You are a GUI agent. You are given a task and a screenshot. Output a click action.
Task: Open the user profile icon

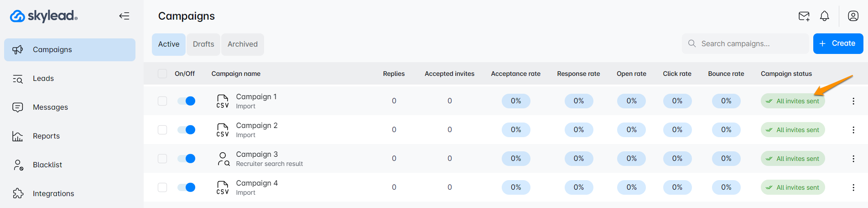point(853,16)
